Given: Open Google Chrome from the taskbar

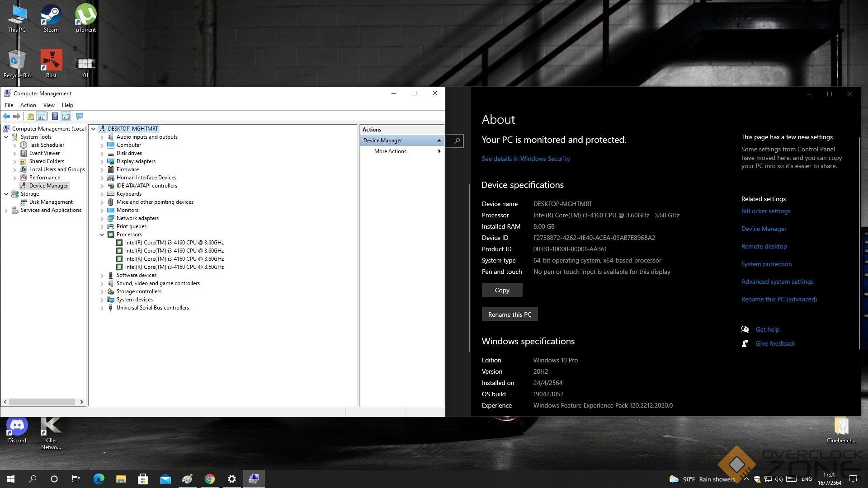Looking at the screenshot, I should point(210,479).
